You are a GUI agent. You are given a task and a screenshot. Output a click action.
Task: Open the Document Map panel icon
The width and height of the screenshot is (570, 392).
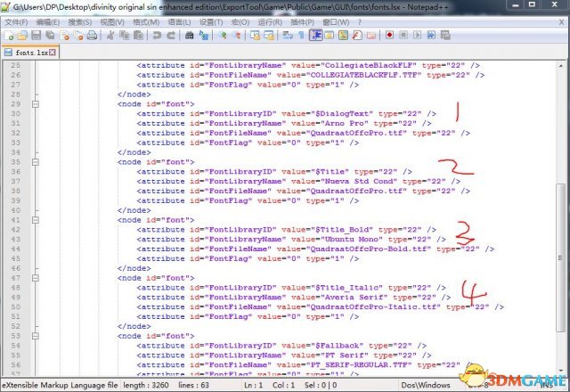(x=343, y=36)
